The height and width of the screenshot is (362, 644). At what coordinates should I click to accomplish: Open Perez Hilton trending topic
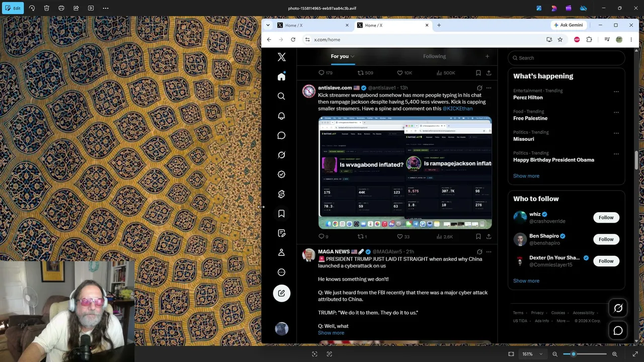528,98
